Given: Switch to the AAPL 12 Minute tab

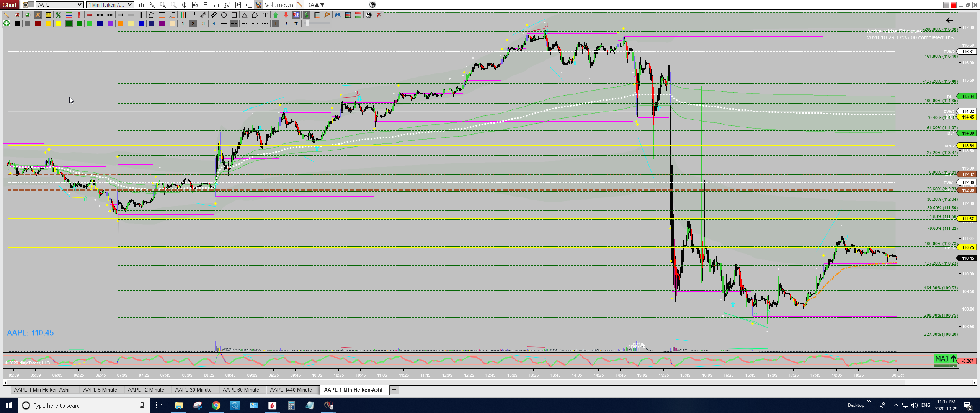Looking at the screenshot, I should click(146, 390).
